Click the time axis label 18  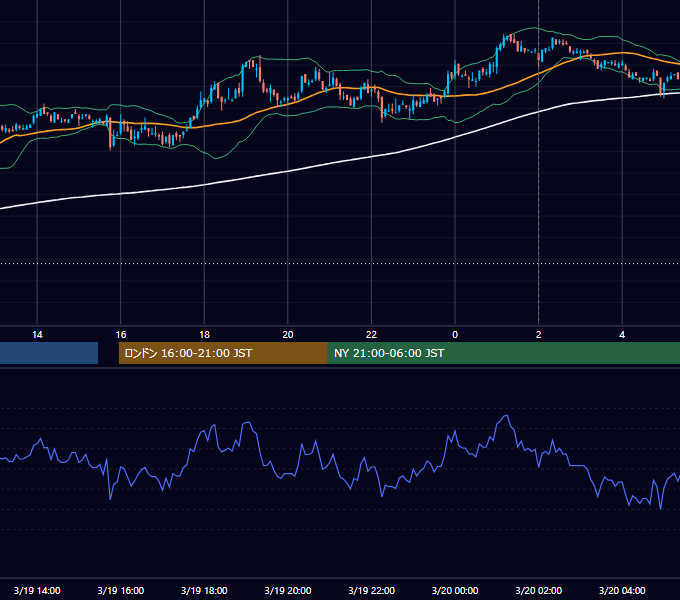[204, 335]
